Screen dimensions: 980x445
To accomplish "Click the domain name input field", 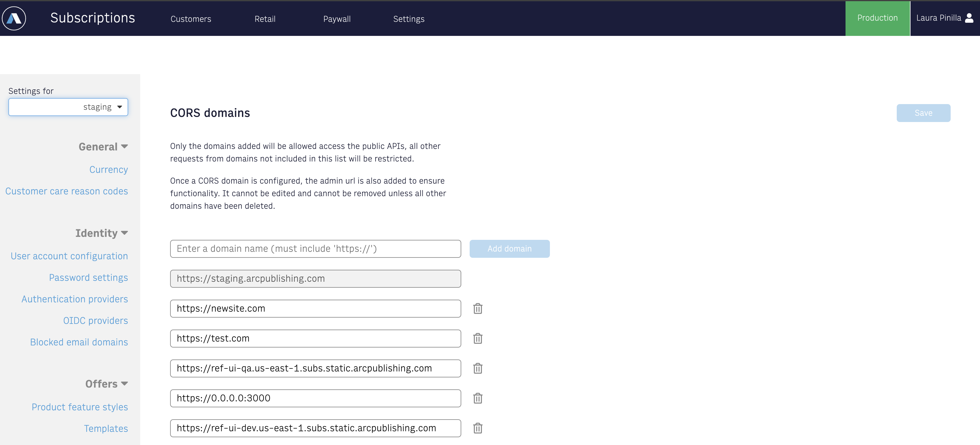I will click(316, 249).
